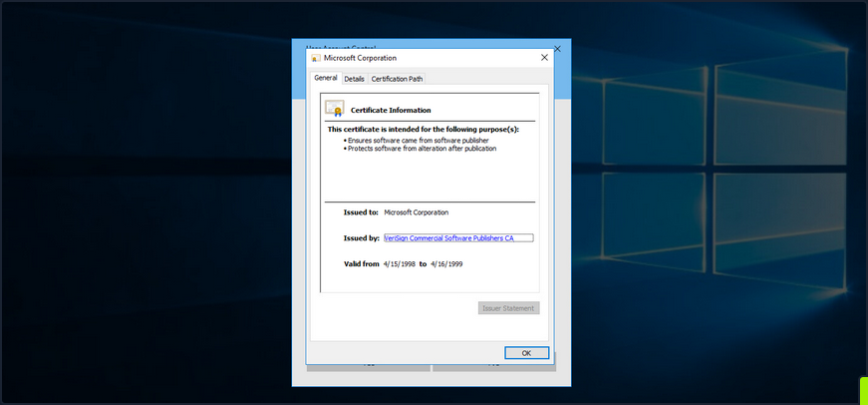The image size is (868, 405).
Task: Click the Issued to Microsoft Corporation value
Action: 417,212
